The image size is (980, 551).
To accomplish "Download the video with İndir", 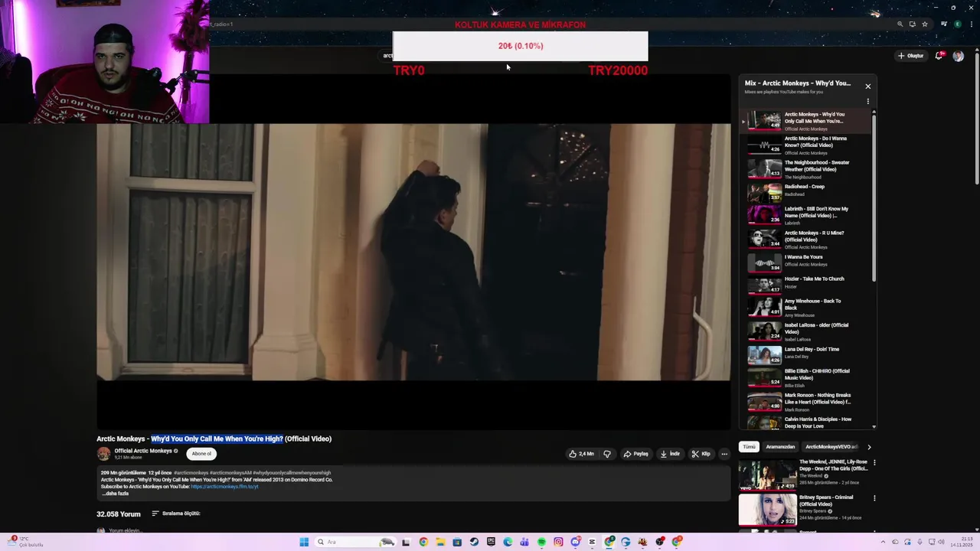I will [x=670, y=454].
